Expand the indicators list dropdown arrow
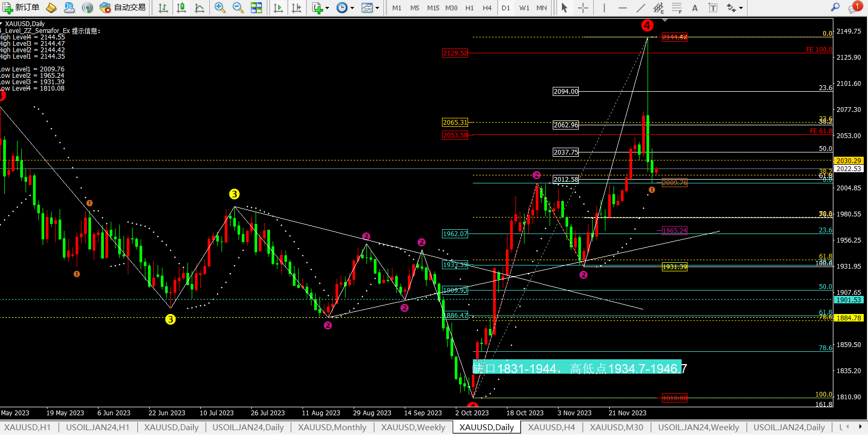 point(327,8)
